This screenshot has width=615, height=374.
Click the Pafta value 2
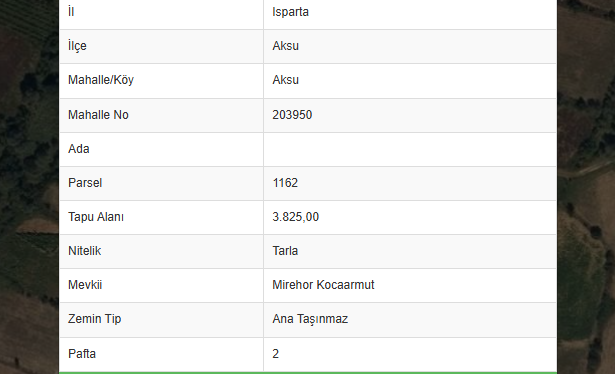[x=275, y=354]
